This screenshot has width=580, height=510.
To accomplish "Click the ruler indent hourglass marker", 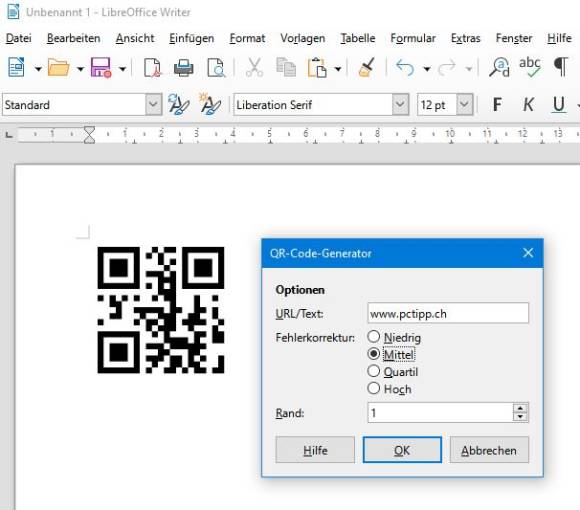I will (x=89, y=135).
